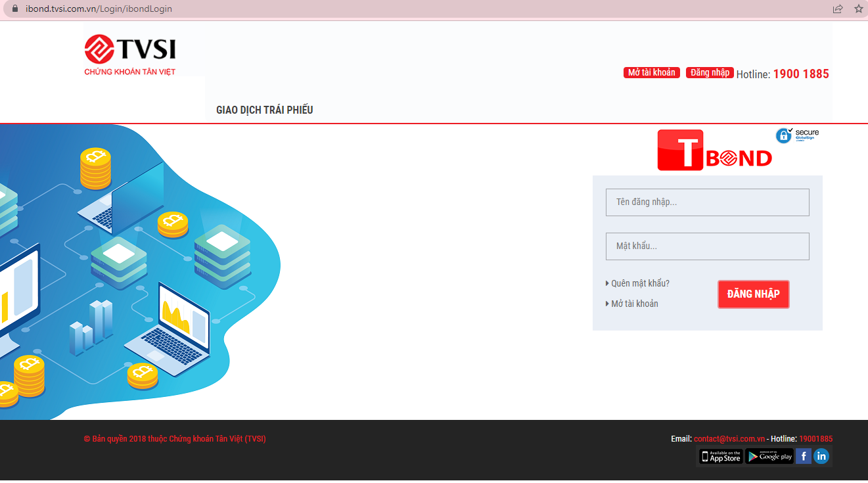Focus the Mật khẩu password field
868x483 pixels.
pos(707,246)
